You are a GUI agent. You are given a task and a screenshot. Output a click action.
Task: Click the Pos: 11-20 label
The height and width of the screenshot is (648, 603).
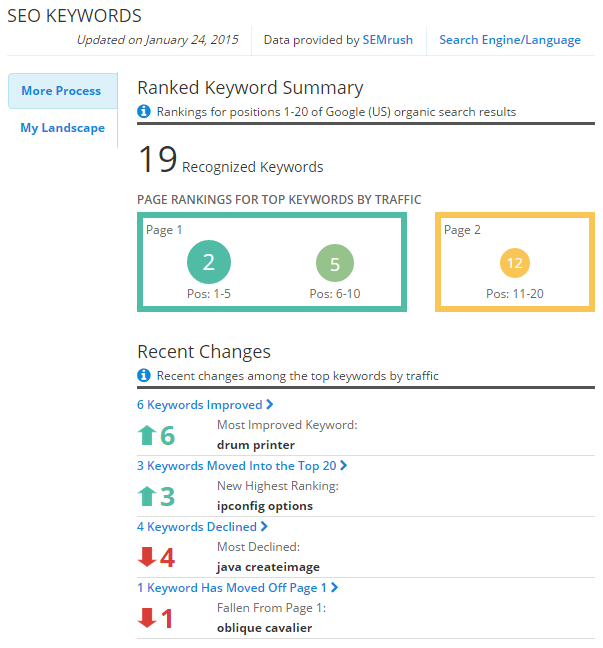coord(515,294)
